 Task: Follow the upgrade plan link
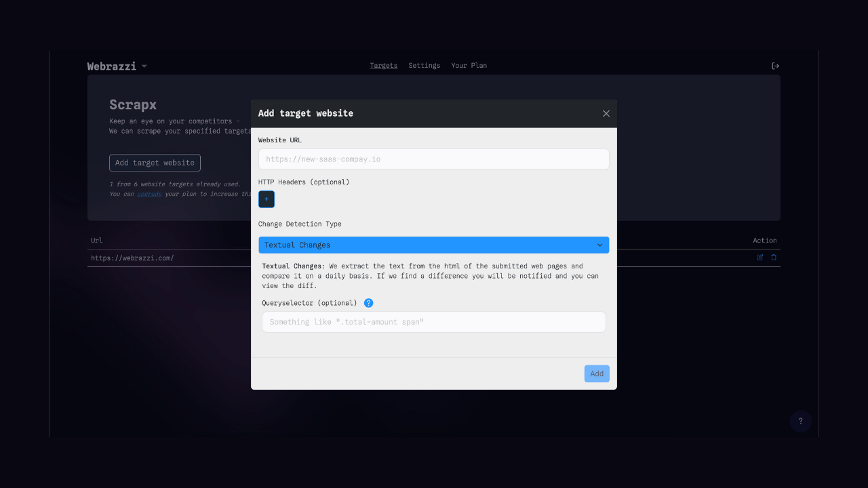click(x=149, y=194)
